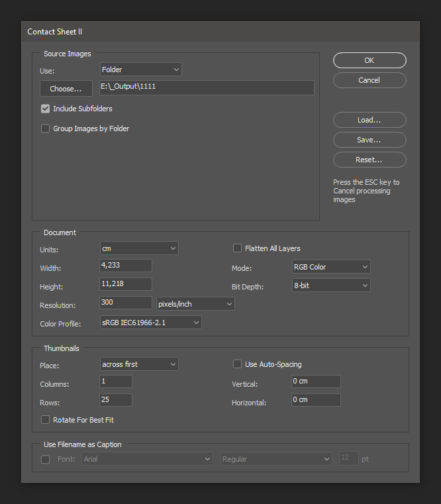Click the Reset... button
441x504 pixels.
click(369, 160)
